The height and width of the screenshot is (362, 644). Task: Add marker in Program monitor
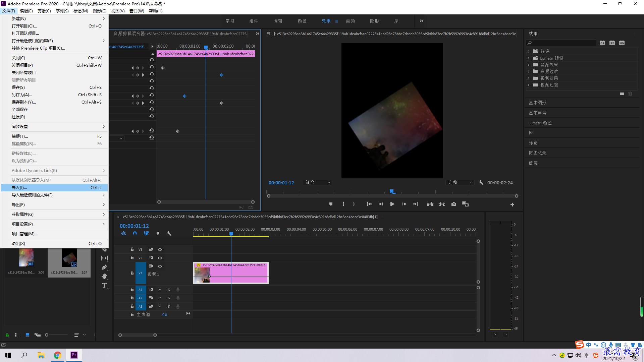coord(331,204)
